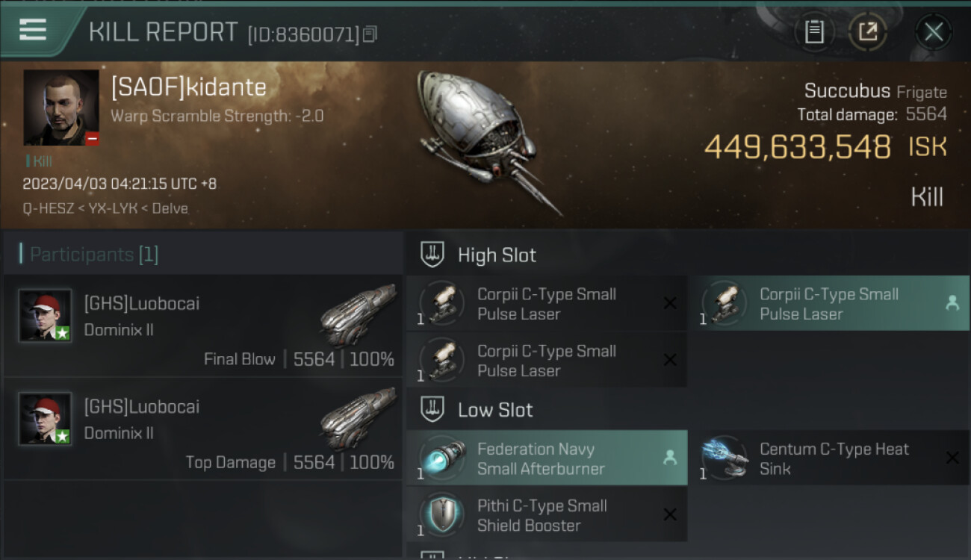Viewport: 971px width, 560px height.
Task: Select the first Corpii C-Type Small Pulse Laser
Action: [x=547, y=304]
